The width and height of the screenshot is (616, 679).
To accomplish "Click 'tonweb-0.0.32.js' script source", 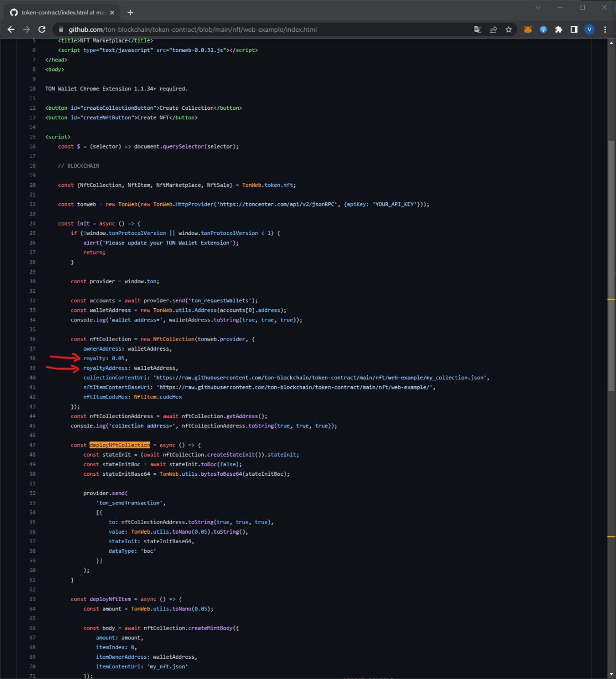I will pos(197,50).
